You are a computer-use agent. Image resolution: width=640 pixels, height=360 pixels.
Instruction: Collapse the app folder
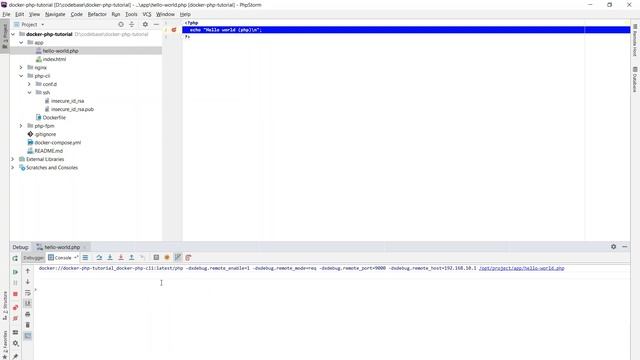[21, 42]
